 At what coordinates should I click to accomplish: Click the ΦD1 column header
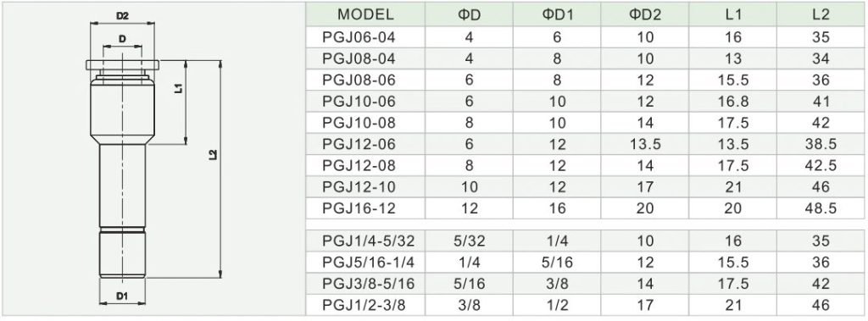(556, 14)
